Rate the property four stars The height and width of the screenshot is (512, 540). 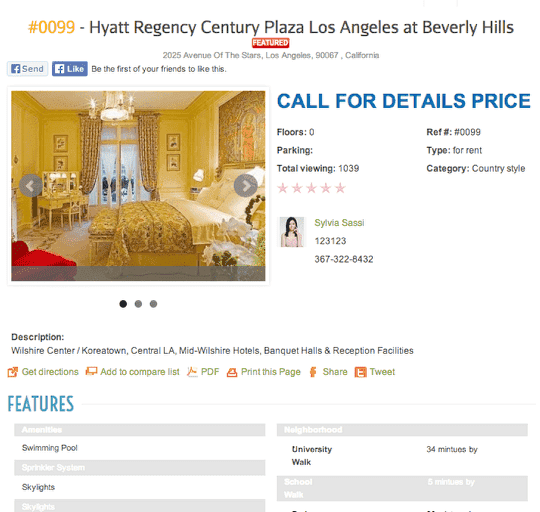tap(326, 188)
